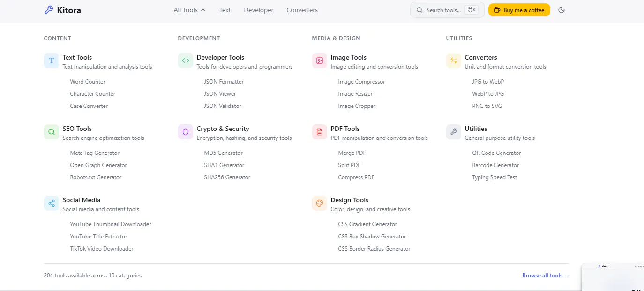644x291 pixels.
Task: Select the Design Tools category heading
Action: 349,200
